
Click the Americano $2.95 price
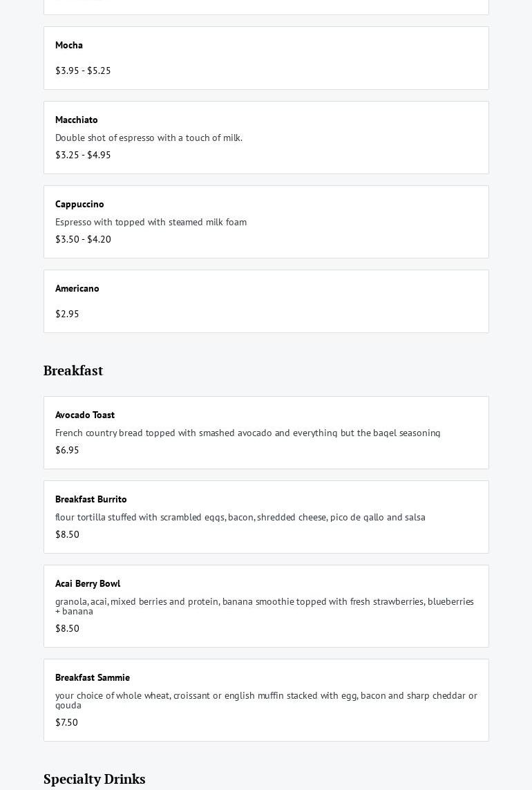pyautogui.click(x=67, y=314)
